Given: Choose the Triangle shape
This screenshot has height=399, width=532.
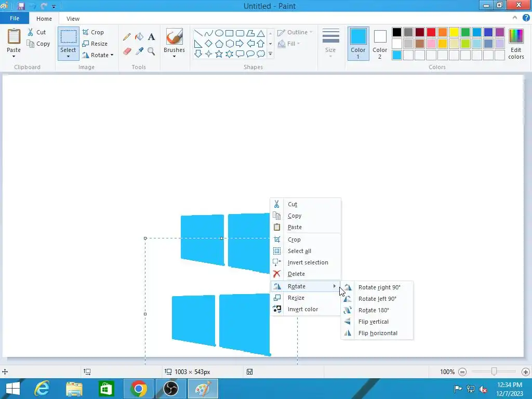Looking at the screenshot, I should tap(261, 33).
